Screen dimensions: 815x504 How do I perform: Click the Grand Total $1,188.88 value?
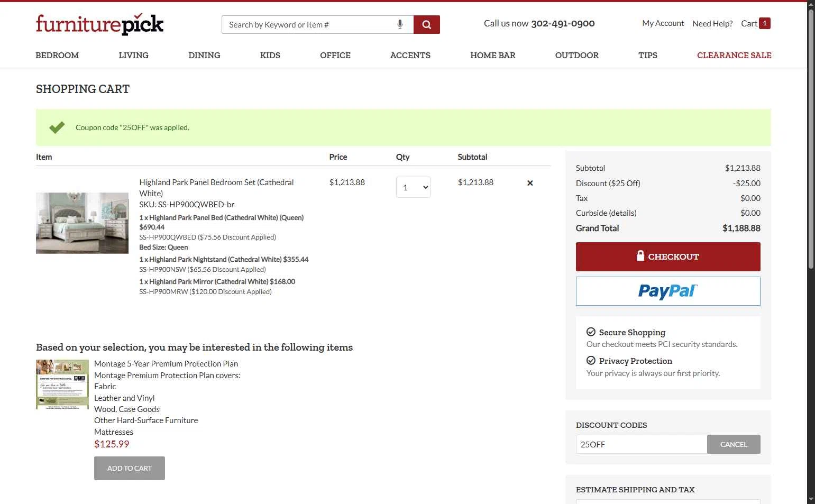[741, 228]
